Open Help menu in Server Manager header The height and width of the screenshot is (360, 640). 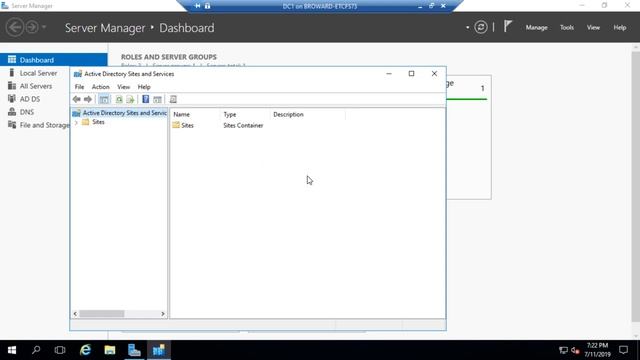(x=620, y=27)
